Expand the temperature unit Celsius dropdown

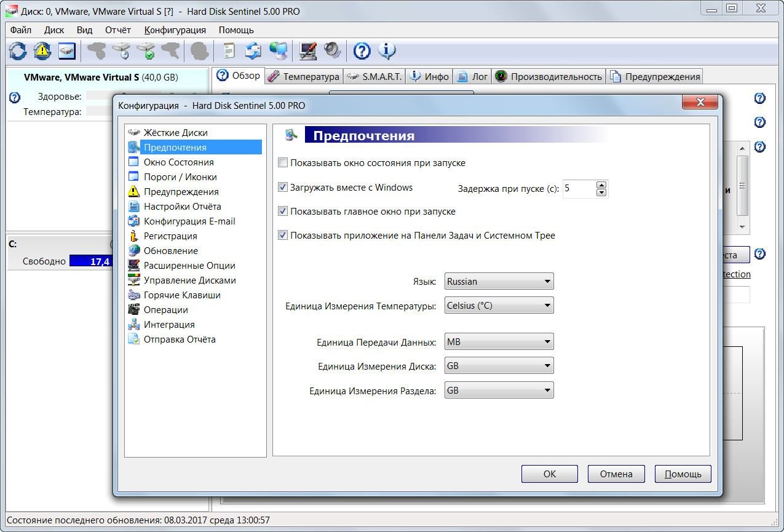[499, 306]
